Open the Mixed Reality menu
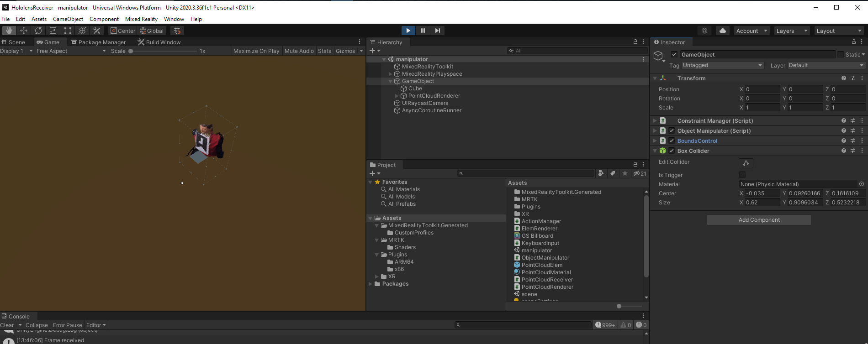Viewport: 868px width, 344px height. click(141, 19)
